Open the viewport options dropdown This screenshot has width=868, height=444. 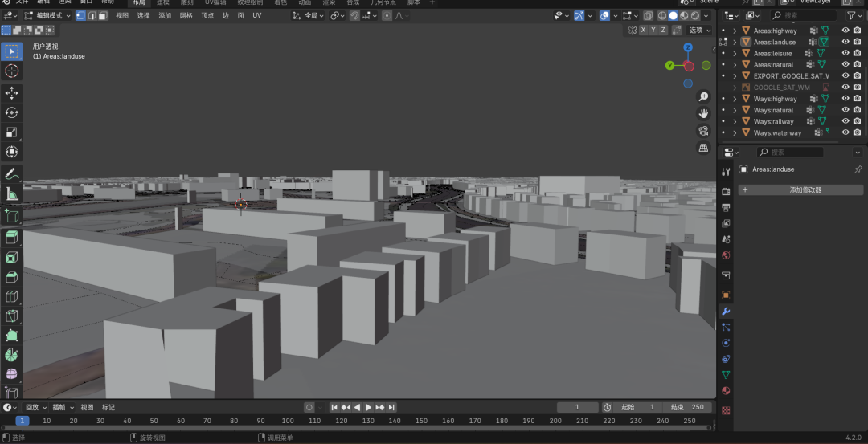pyautogui.click(x=698, y=30)
